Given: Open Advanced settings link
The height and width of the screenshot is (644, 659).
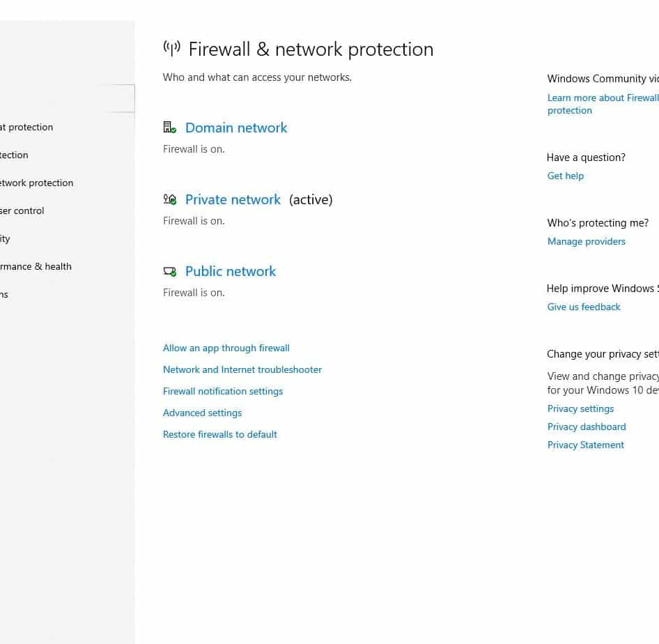Looking at the screenshot, I should 202,413.
